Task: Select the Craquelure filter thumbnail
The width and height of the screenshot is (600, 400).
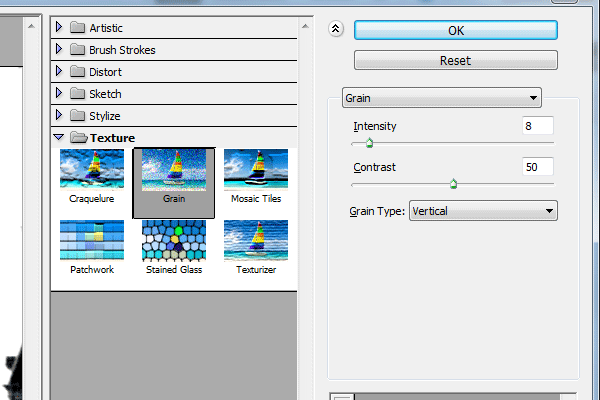Action: click(x=92, y=170)
